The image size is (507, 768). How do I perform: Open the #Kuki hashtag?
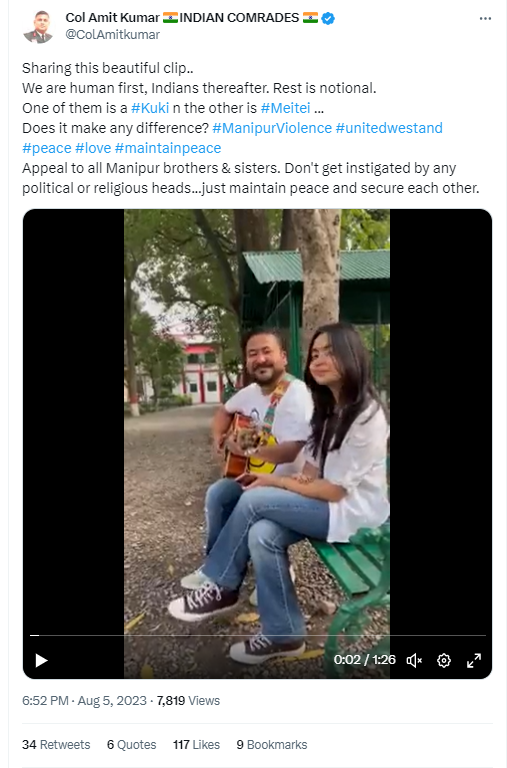[x=150, y=108]
